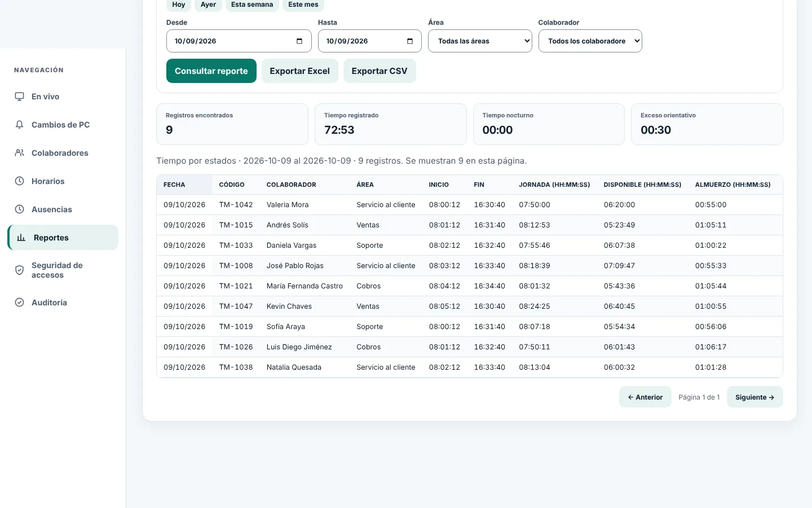
Task: Click Daniela Vargas in the table
Action: [292, 246]
